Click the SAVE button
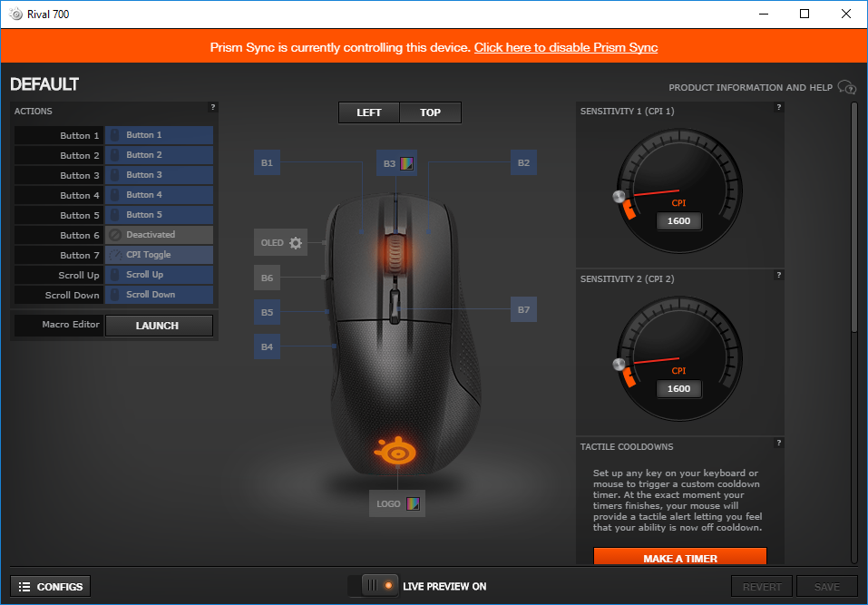The height and width of the screenshot is (605, 868). [827, 587]
